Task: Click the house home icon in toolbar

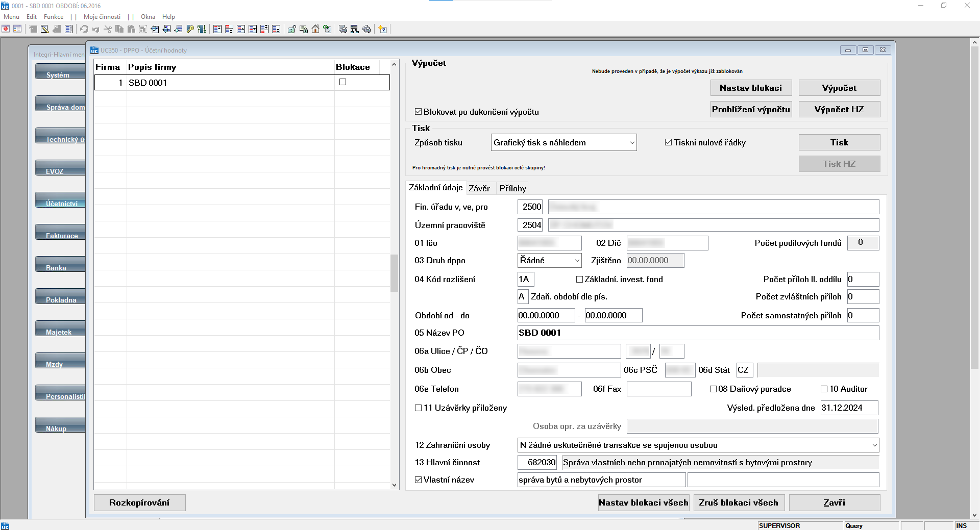Action: (315, 29)
